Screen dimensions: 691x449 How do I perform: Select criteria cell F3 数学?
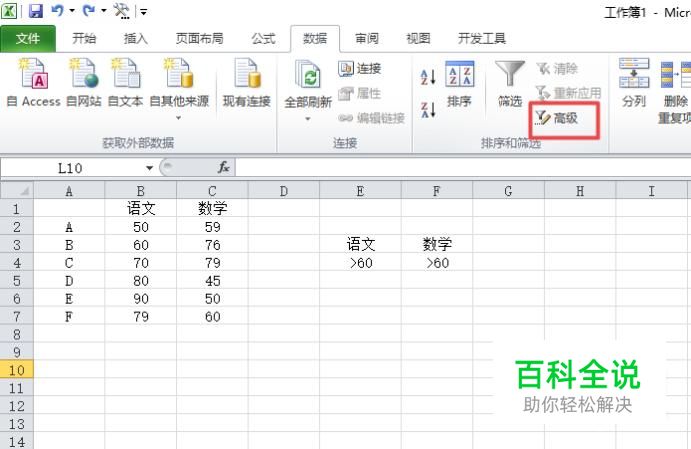[x=437, y=245]
